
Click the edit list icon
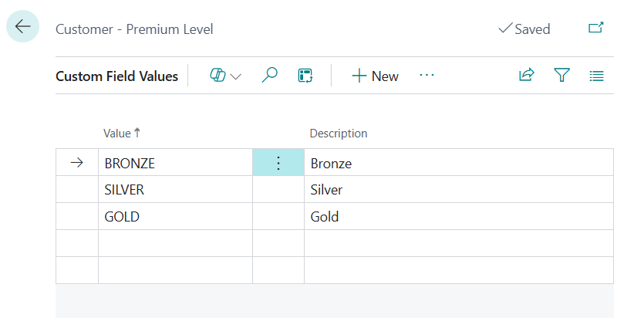pos(305,76)
